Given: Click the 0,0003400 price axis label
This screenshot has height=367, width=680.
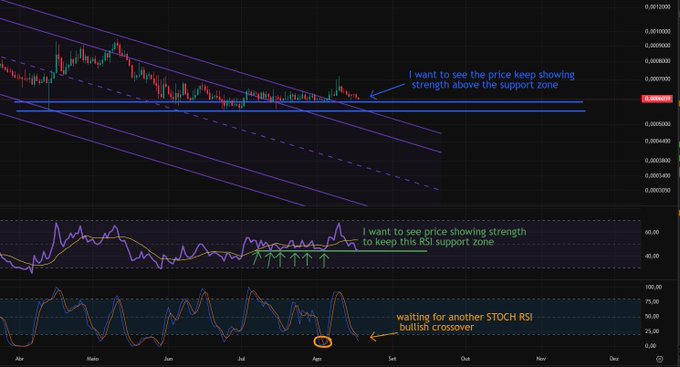Looking at the screenshot, I should click(x=657, y=176).
